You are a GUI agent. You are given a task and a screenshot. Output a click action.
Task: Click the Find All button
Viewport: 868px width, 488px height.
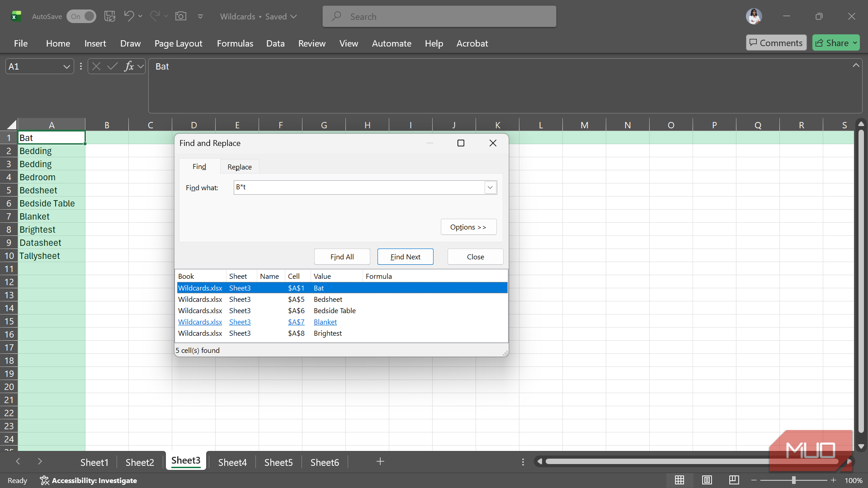click(x=342, y=257)
